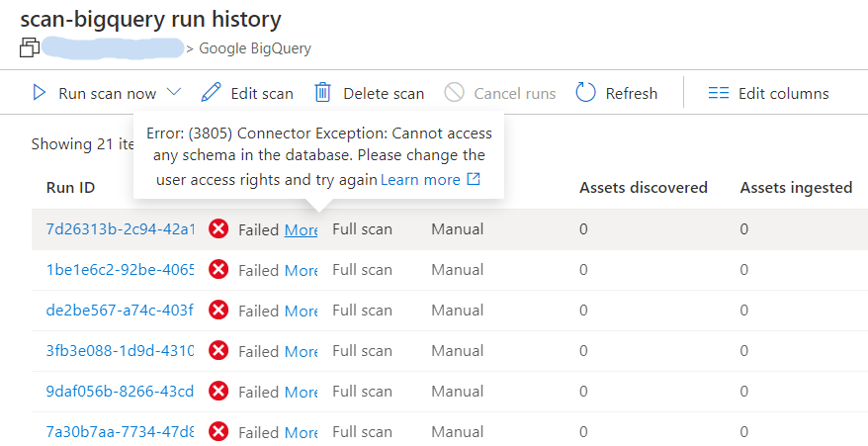Click the red failed icon for run 7d26313b

219,229
